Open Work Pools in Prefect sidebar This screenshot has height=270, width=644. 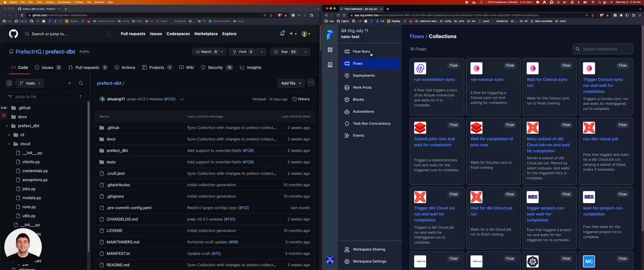click(370, 87)
